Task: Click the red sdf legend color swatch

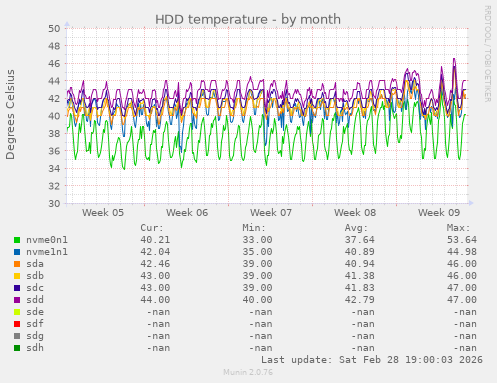Action: point(17,324)
